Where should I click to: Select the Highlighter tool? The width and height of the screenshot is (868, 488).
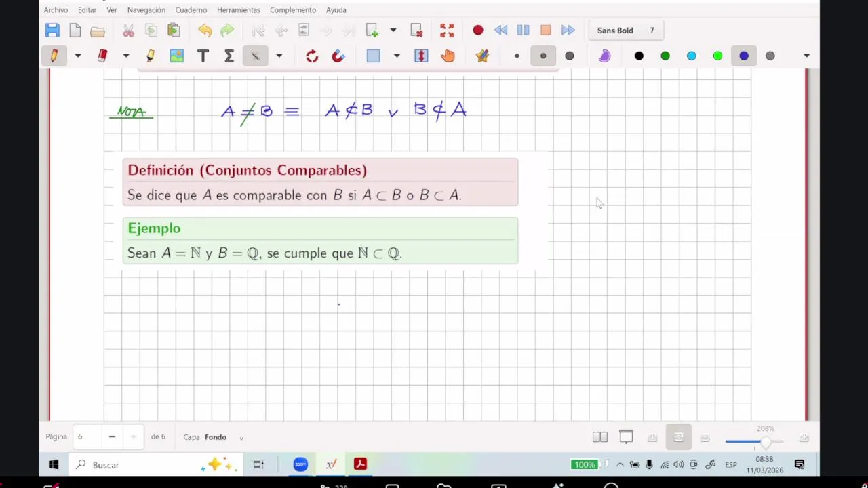point(151,56)
